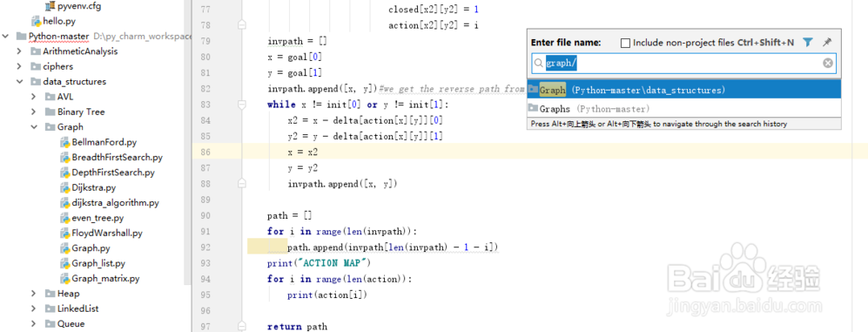
Task: Toggle fold marker at line 88
Action: click(x=241, y=184)
